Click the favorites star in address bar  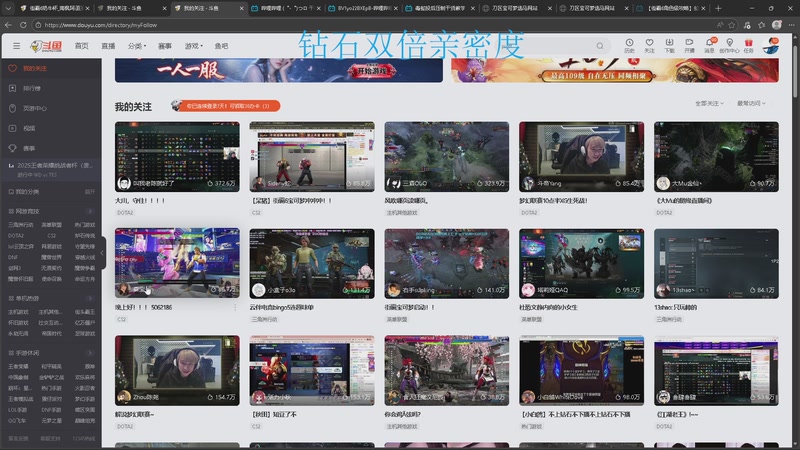click(732, 24)
